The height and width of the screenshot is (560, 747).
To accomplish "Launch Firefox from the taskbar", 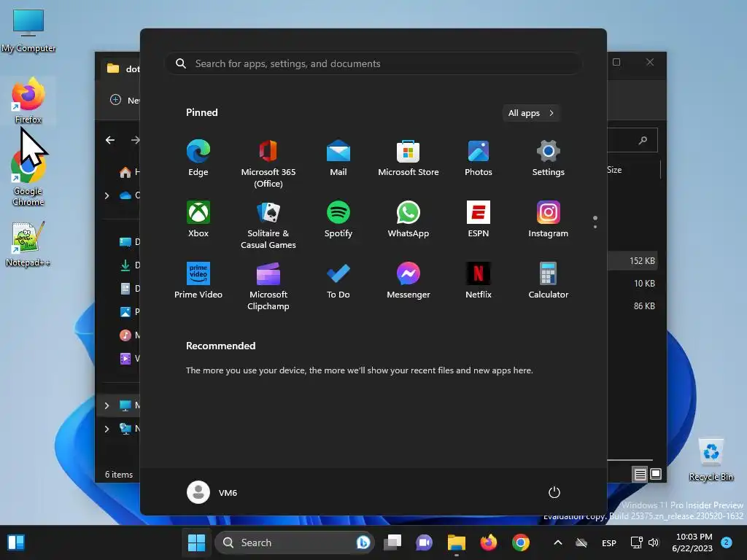I will [x=488, y=542].
